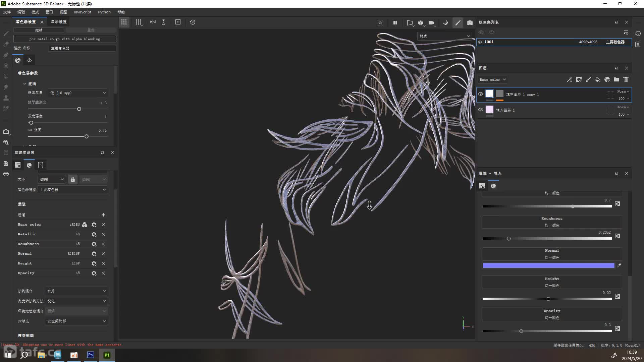The width and height of the screenshot is (644, 362).
Task: Switch to 3D cube view mode icon
Action: pyautogui.click(x=421, y=23)
